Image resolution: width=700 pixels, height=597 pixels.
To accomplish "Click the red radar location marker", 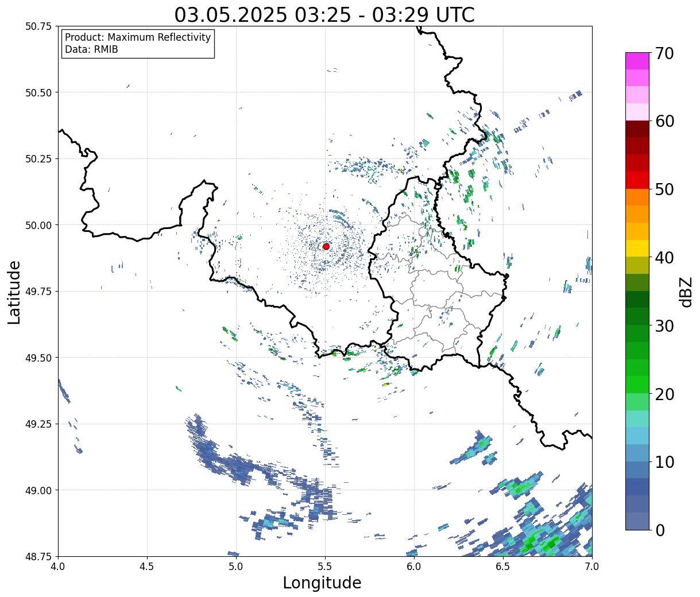I will (326, 246).
